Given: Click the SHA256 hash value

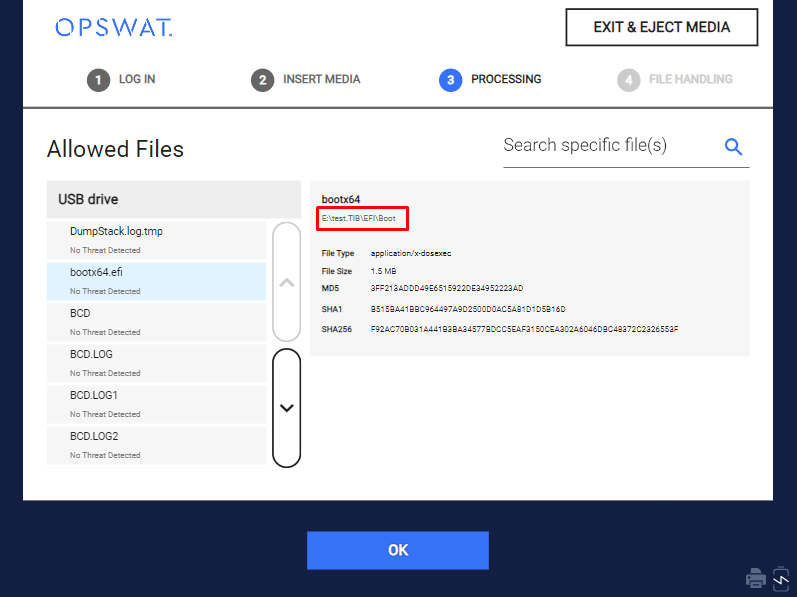Looking at the screenshot, I should tap(525, 329).
